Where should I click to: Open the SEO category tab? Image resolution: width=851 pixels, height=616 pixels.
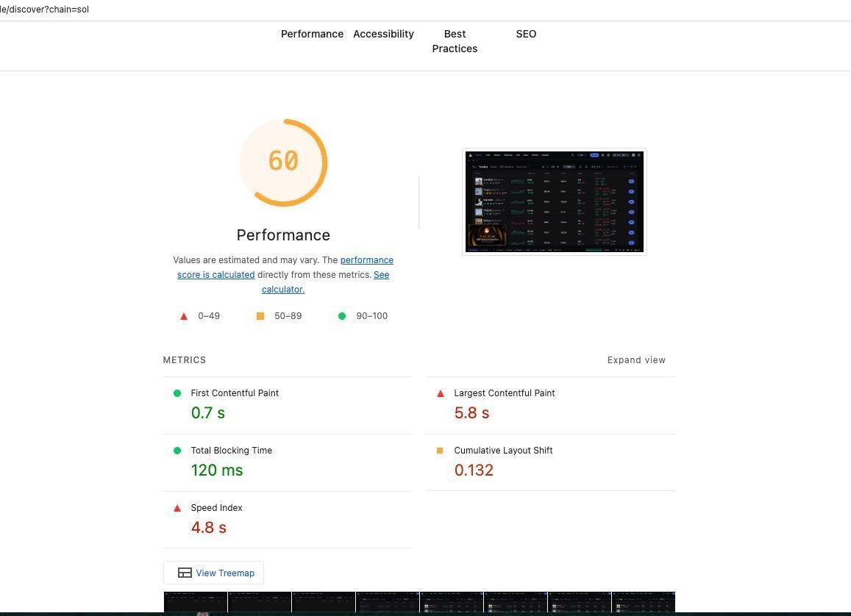click(526, 34)
